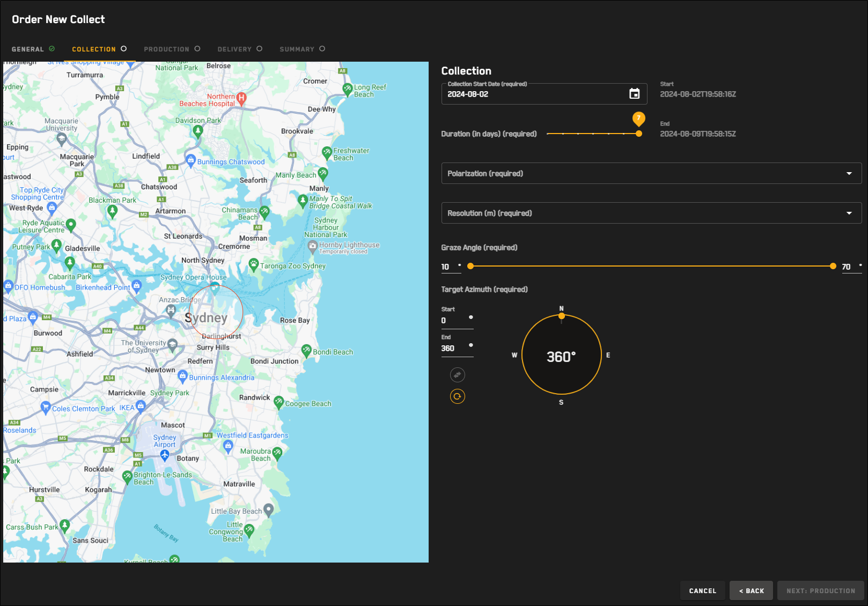This screenshot has height=606, width=868.
Task: Click the Northern Beaches Hospital map marker
Action: 241,98
